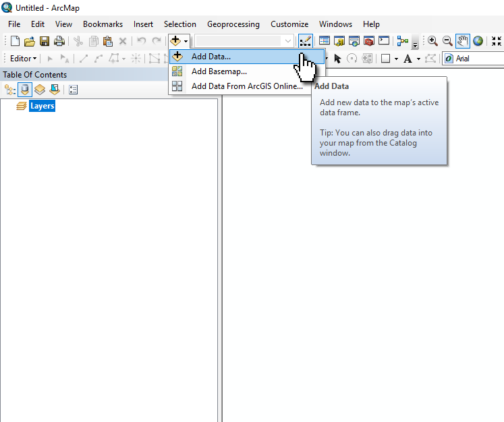The image size is (504, 422).
Task: Open the Text tool dropdown arrow
Action: 418,59
